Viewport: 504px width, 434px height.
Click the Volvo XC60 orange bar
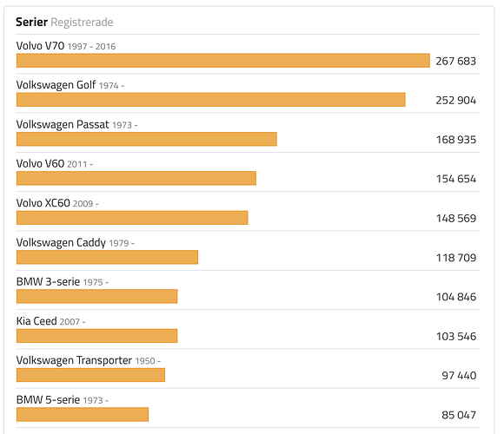pyautogui.click(x=132, y=218)
